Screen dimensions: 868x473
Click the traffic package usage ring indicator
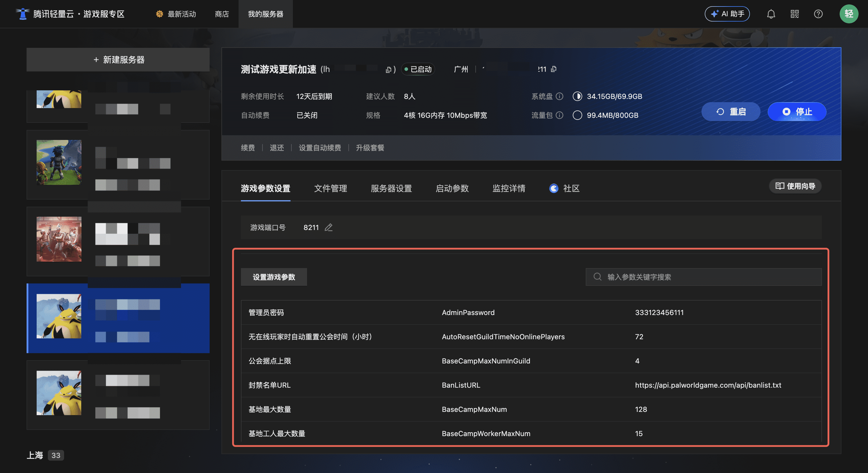577,115
